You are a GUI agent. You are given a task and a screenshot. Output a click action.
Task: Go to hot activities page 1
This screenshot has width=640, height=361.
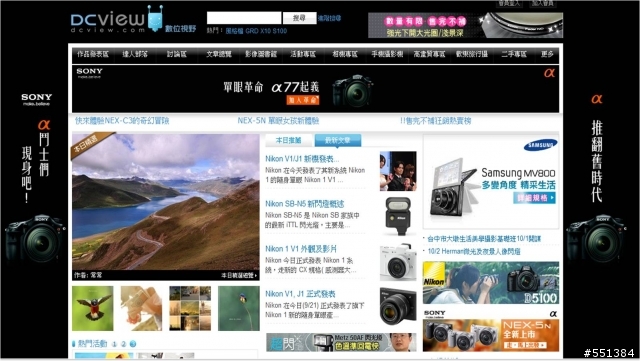click(115, 344)
